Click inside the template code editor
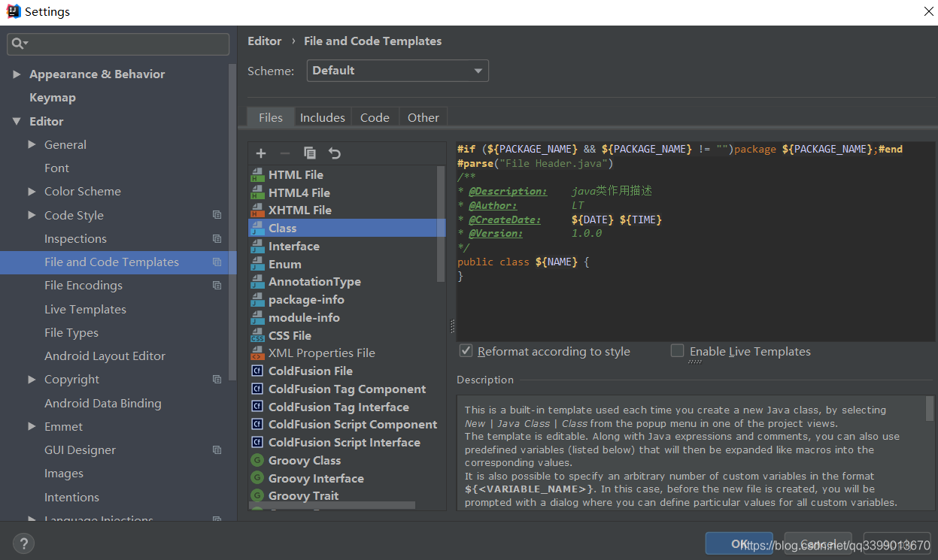 [696, 241]
